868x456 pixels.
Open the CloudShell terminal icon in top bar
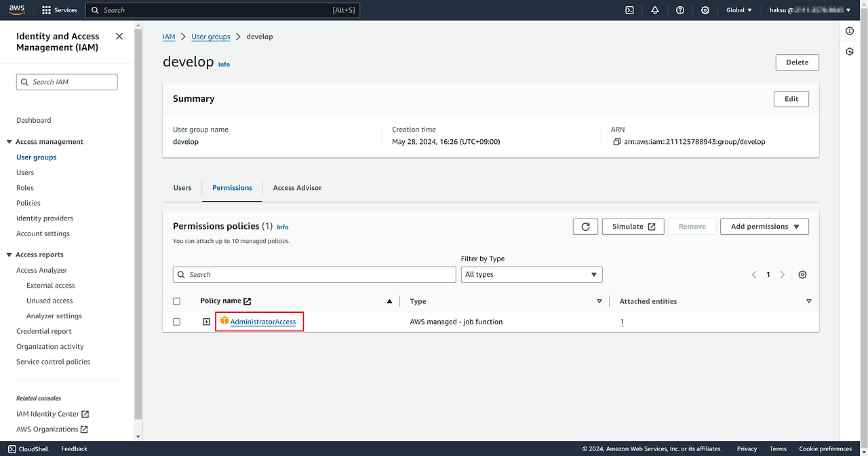click(x=629, y=10)
